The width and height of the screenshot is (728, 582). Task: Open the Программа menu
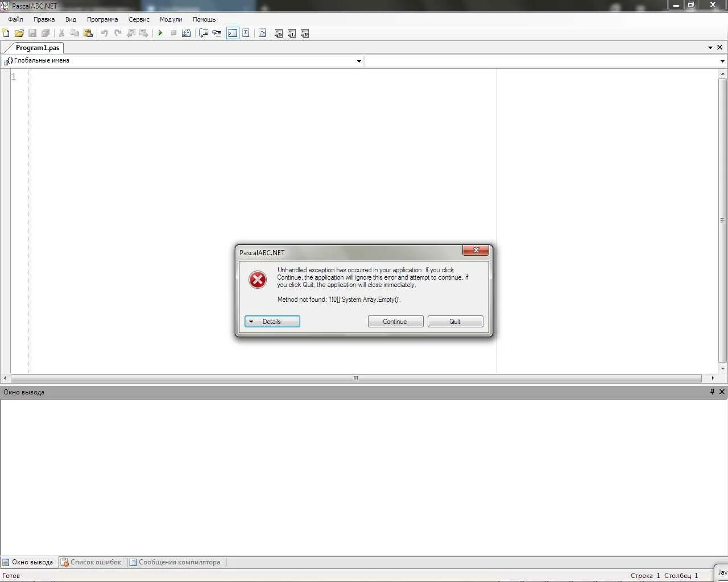[x=102, y=19]
